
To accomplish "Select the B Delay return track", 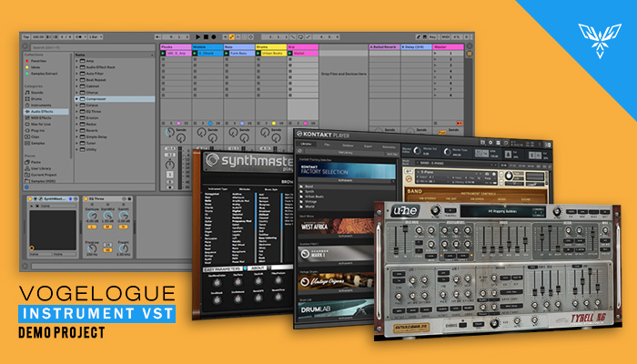I will 417,47.
